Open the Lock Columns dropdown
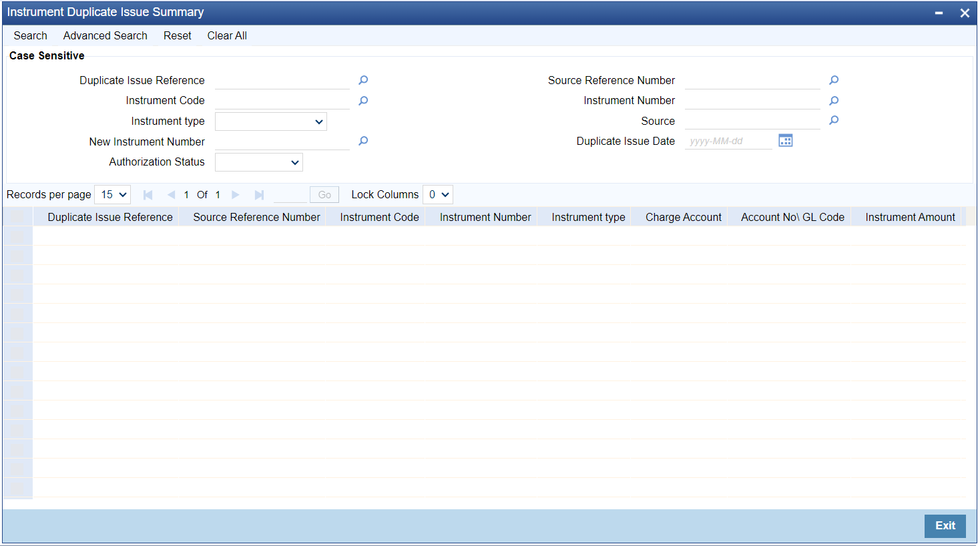This screenshot has width=980, height=546. [438, 195]
